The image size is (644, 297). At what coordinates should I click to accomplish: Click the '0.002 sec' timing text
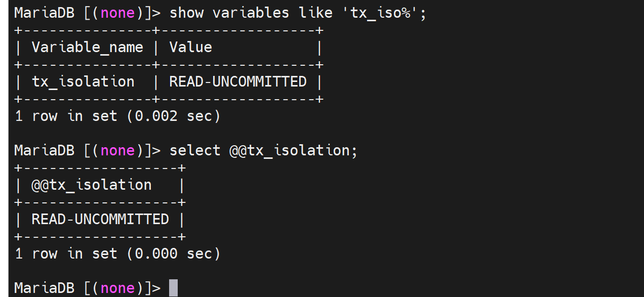(173, 116)
